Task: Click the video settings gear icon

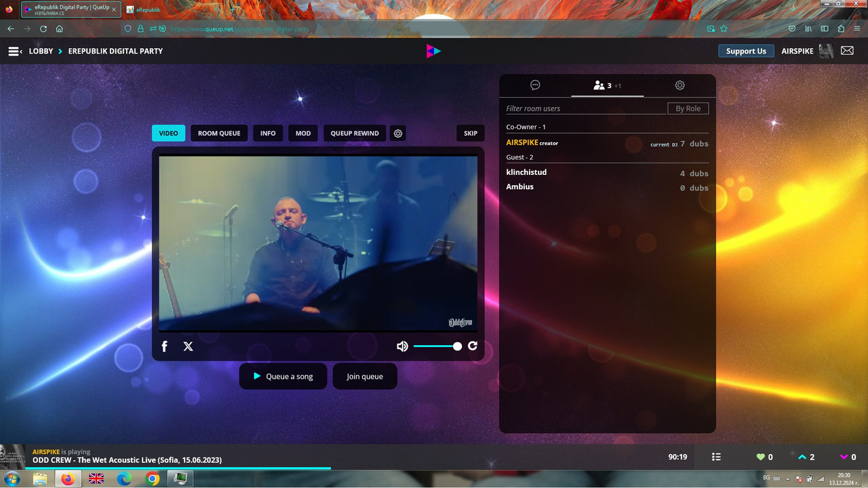Action: tap(398, 134)
